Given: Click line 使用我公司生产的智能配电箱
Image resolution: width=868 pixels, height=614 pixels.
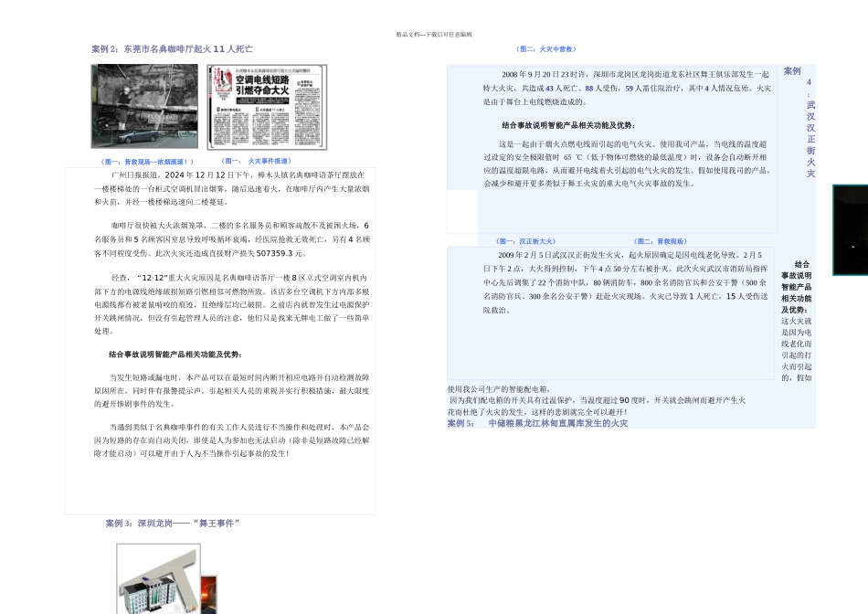Looking at the screenshot, I should coord(499,389).
